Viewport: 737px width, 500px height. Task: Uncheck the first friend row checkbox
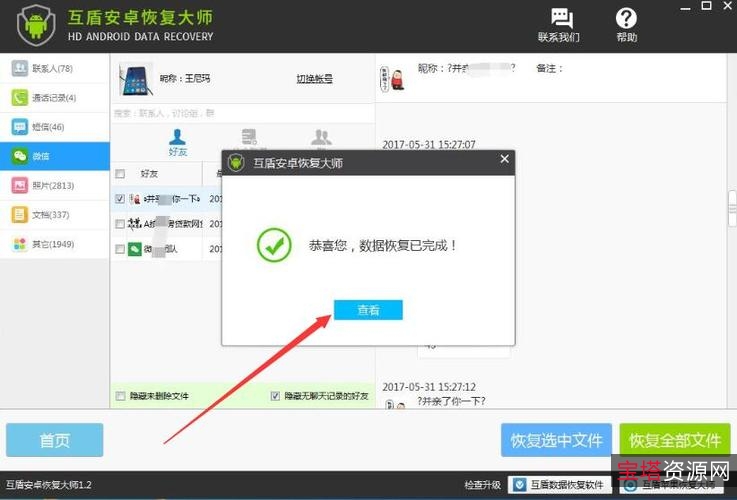[120, 199]
